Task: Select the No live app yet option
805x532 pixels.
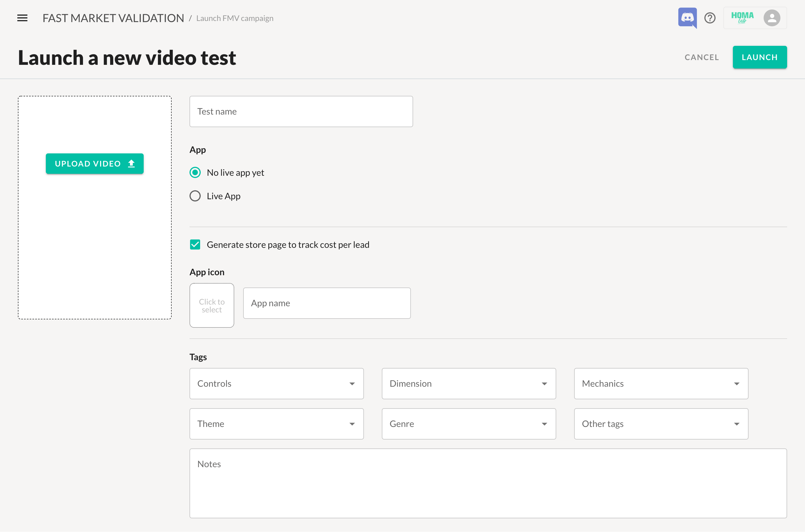Action: click(x=195, y=172)
